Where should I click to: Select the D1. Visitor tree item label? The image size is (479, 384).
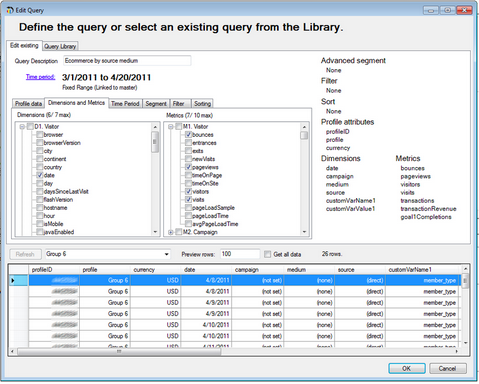tap(47, 127)
